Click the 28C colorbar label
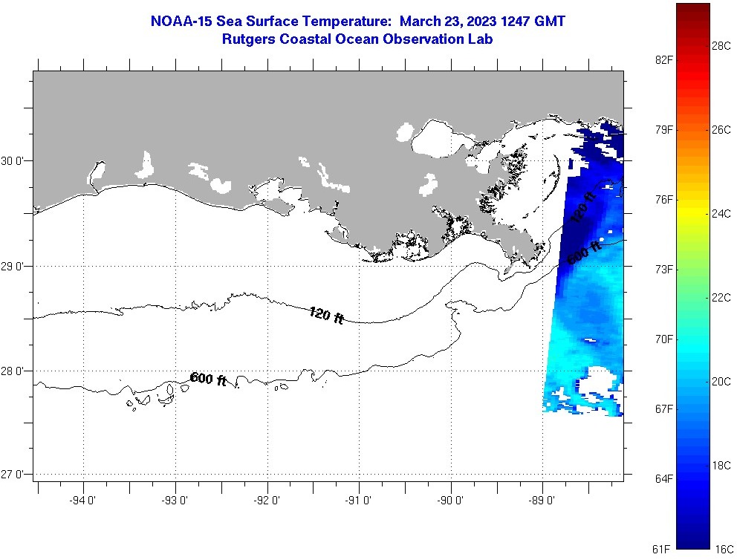This screenshot has height=560, width=737. 721,45
